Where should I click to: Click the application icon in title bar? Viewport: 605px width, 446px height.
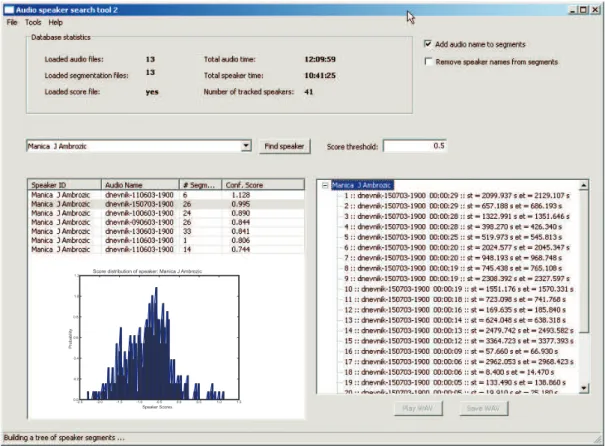tap(9, 10)
